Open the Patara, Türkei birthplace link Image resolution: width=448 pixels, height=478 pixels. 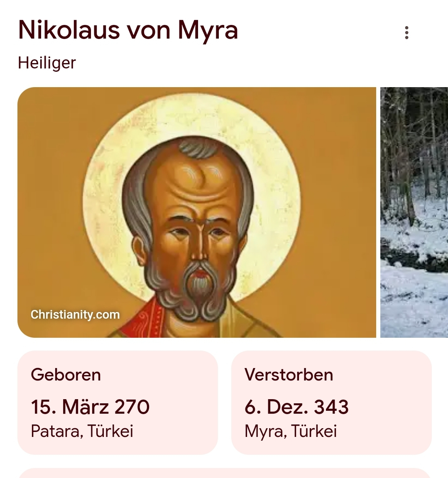(82, 431)
